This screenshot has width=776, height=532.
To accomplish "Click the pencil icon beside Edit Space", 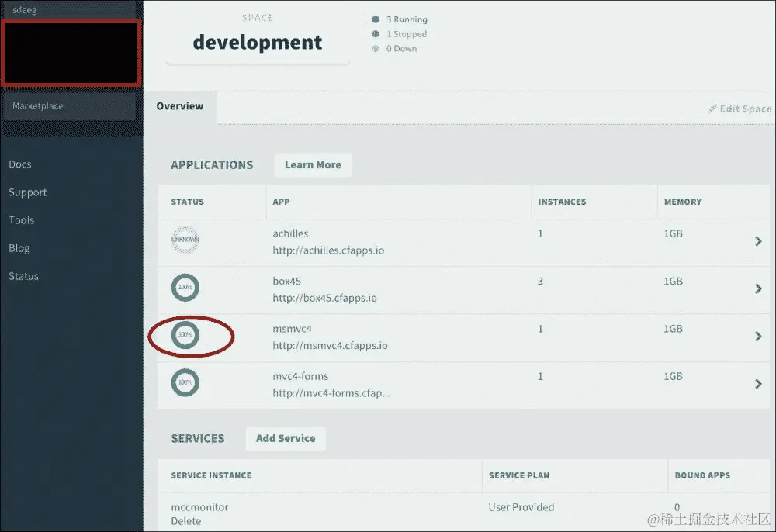I will pos(712,109).
